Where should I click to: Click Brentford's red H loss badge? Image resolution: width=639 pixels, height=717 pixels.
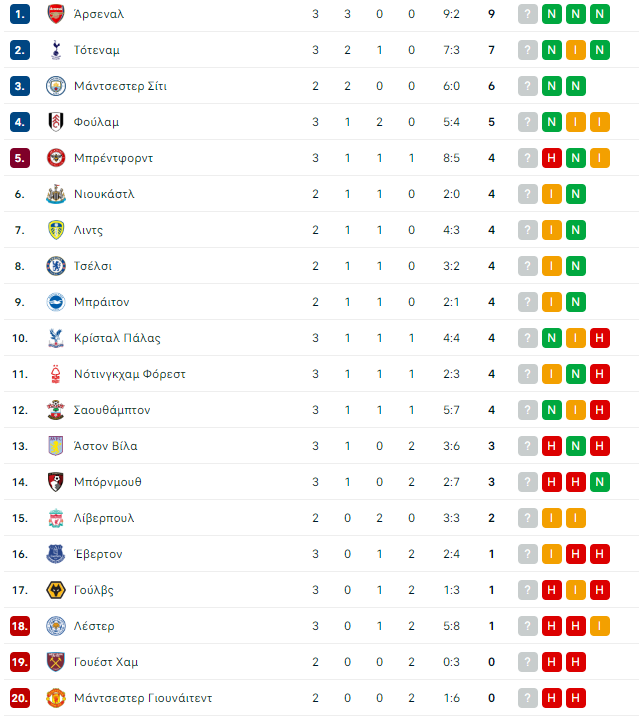click(552, 158)
